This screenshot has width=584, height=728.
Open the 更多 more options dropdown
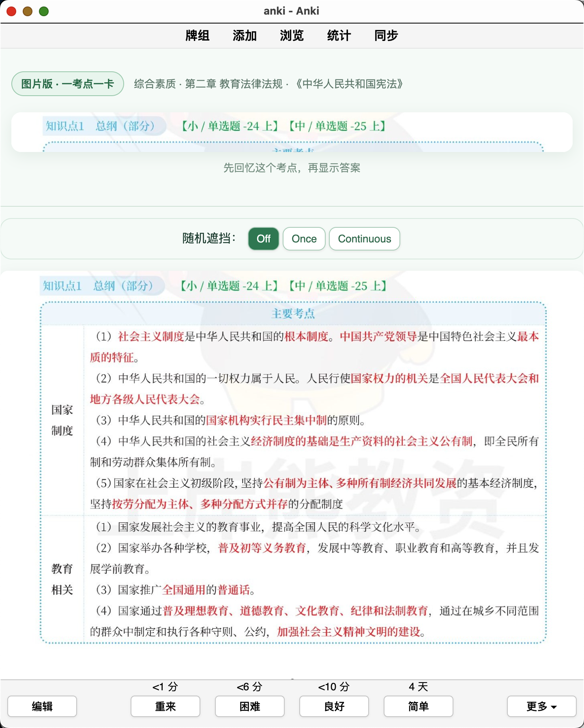click(542, 707)
